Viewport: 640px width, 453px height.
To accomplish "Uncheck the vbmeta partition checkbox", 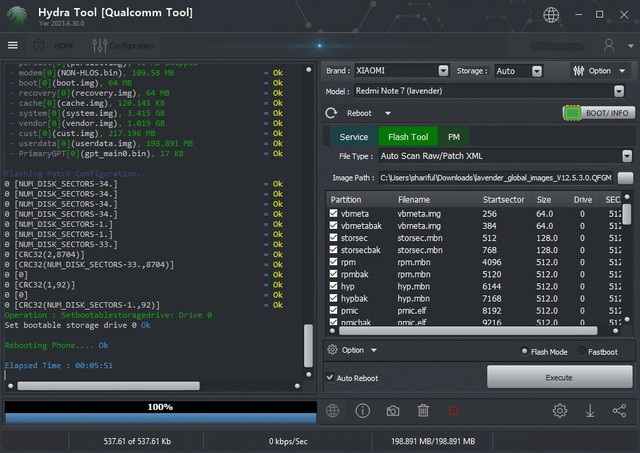I will point(333,213).
